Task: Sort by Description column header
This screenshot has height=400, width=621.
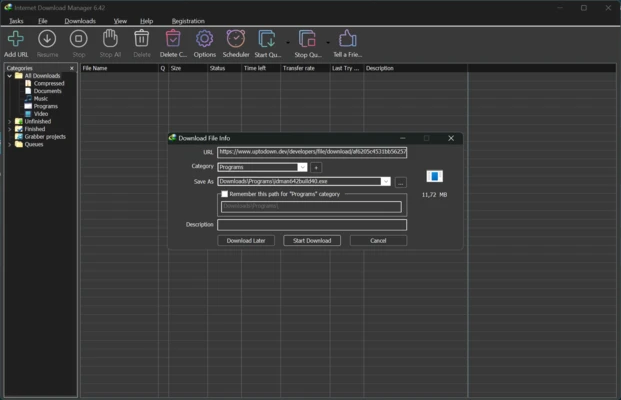Action: (x=415, y=68)
